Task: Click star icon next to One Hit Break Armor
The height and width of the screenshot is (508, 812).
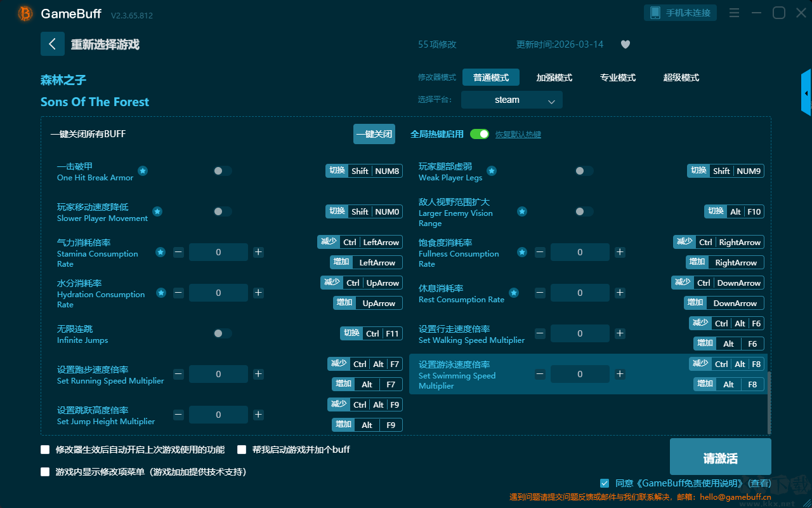Action: (143, 171)
